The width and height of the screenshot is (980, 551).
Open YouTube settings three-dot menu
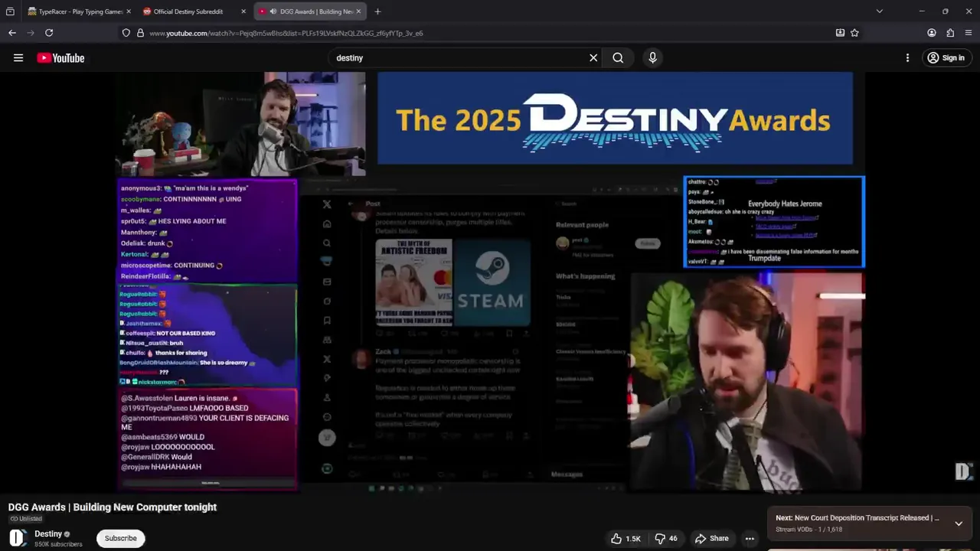[907, 57]
